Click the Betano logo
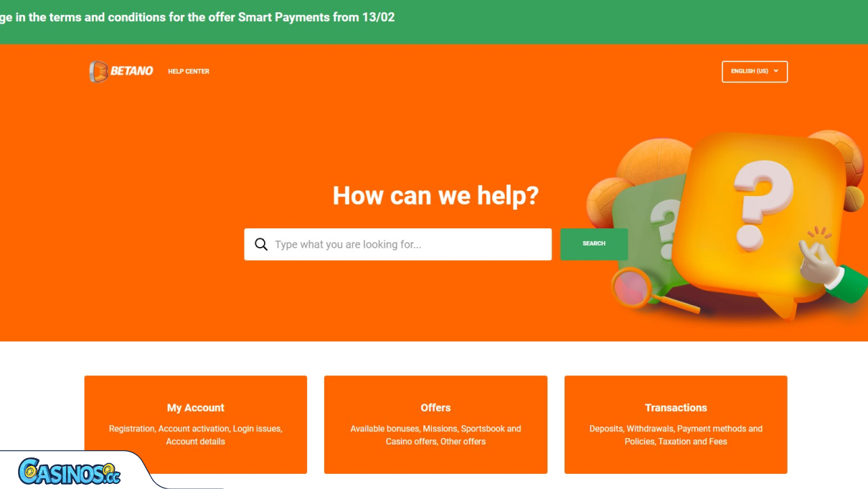The image size is (868, 489). point(121,71)
